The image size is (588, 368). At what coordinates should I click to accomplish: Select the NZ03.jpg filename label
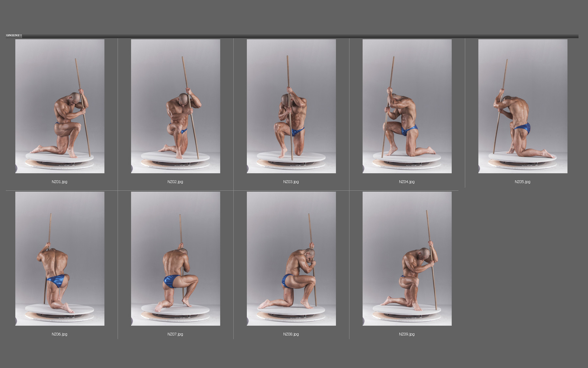[292, 181]
